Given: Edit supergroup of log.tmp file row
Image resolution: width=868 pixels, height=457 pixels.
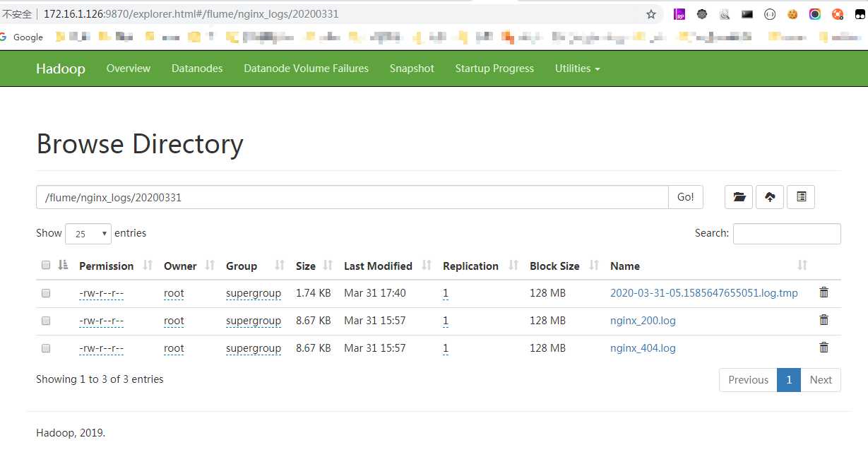Looking at the screenshot, I should pyautogui.click(x=254, y=293).
